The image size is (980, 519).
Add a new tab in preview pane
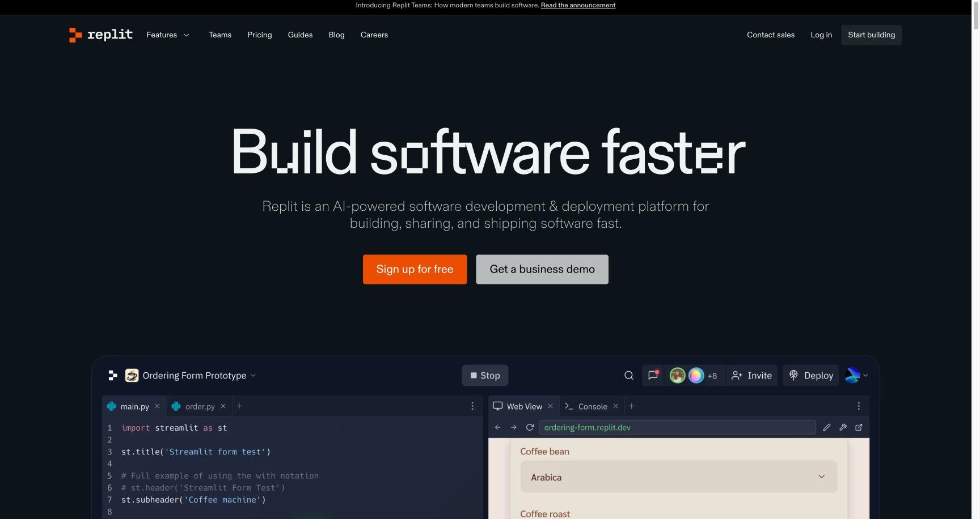point(632,406)
